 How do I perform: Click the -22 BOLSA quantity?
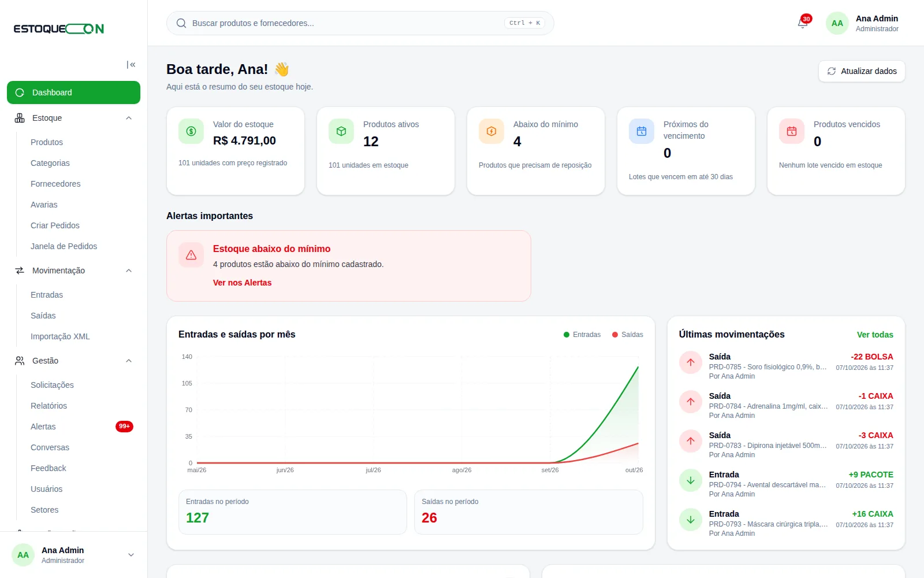pos(872,357)
